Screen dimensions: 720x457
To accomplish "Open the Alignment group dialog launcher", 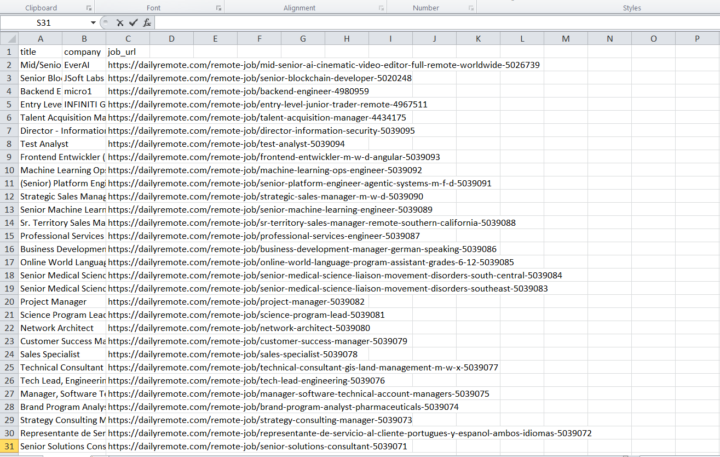I will click(x=381, y=8).
